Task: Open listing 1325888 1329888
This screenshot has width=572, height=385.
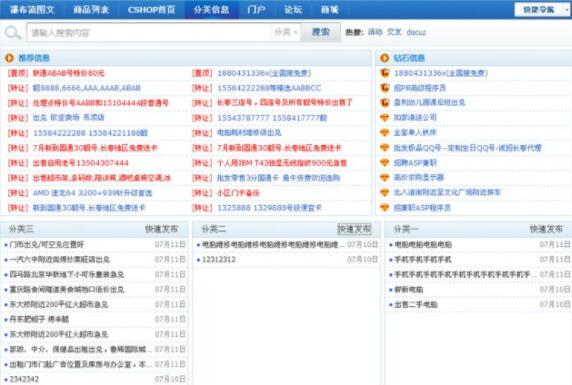Action: pyautogui.click(x=270, y=208)
